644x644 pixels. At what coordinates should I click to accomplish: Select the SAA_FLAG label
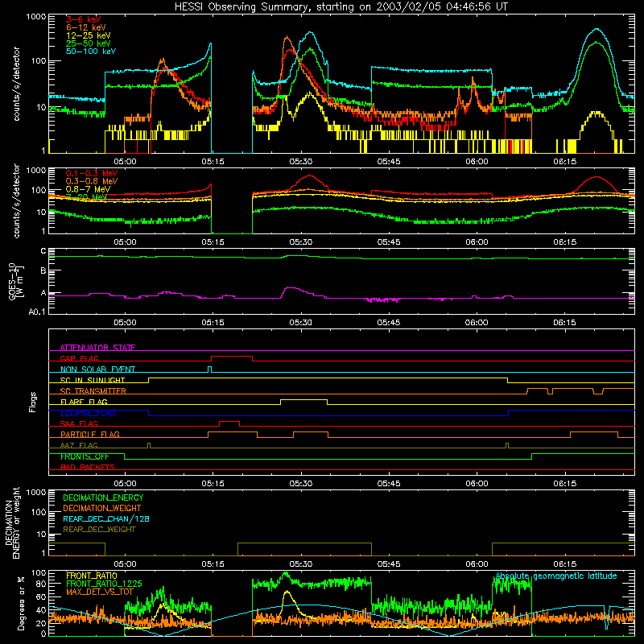pos(79,423)
